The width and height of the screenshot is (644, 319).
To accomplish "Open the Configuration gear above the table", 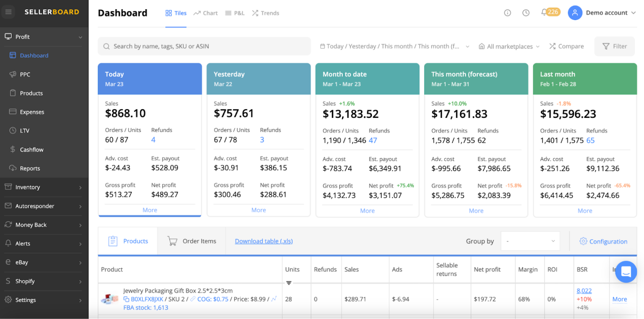I will click(x=604, y=241).
